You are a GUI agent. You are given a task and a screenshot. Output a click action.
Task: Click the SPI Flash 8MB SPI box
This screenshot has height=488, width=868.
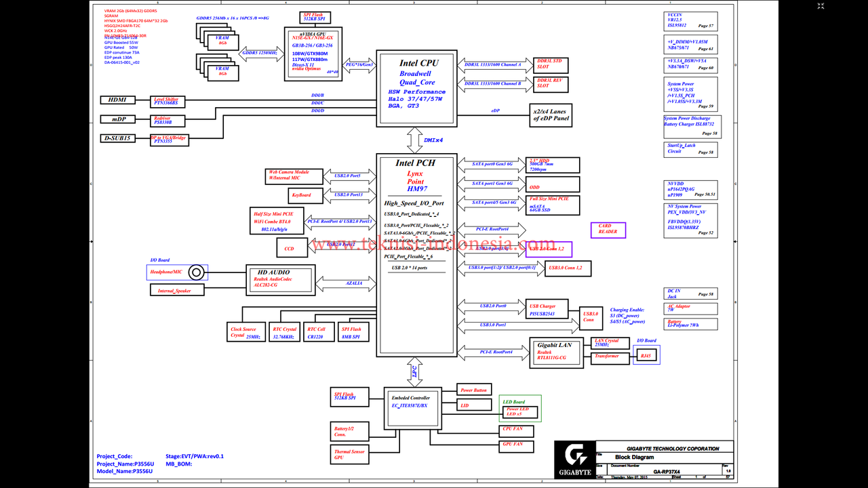click(x=353, y=332)
